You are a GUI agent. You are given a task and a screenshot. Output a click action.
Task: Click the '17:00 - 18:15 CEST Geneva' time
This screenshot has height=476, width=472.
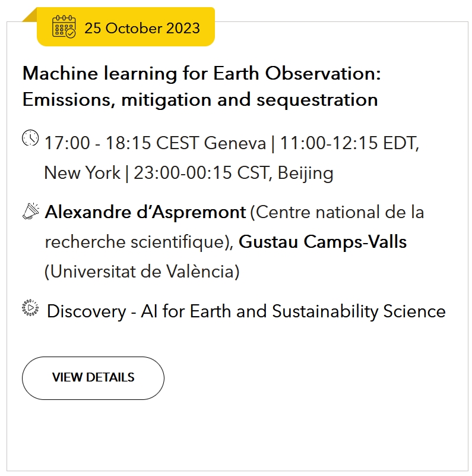point(156,143)
